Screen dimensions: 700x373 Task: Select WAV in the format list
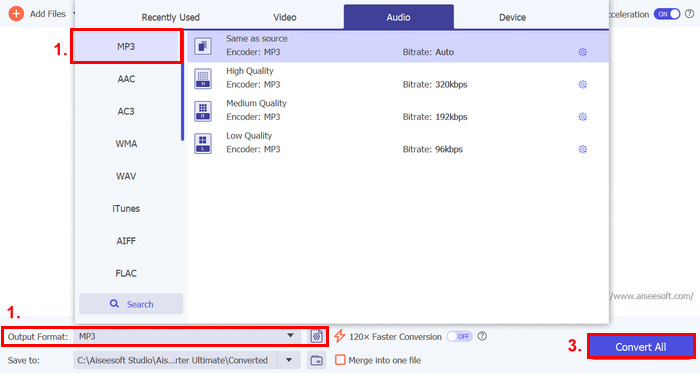click(x=126, y=176)
